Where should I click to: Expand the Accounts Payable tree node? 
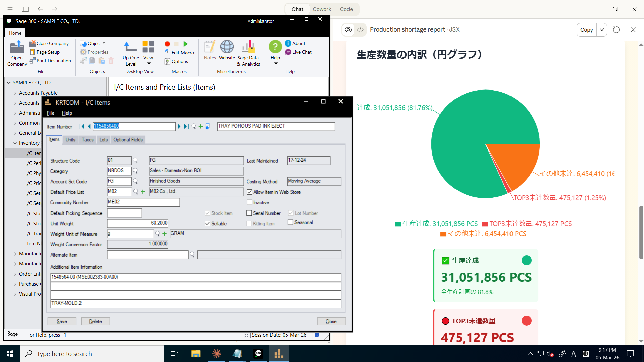15,93
